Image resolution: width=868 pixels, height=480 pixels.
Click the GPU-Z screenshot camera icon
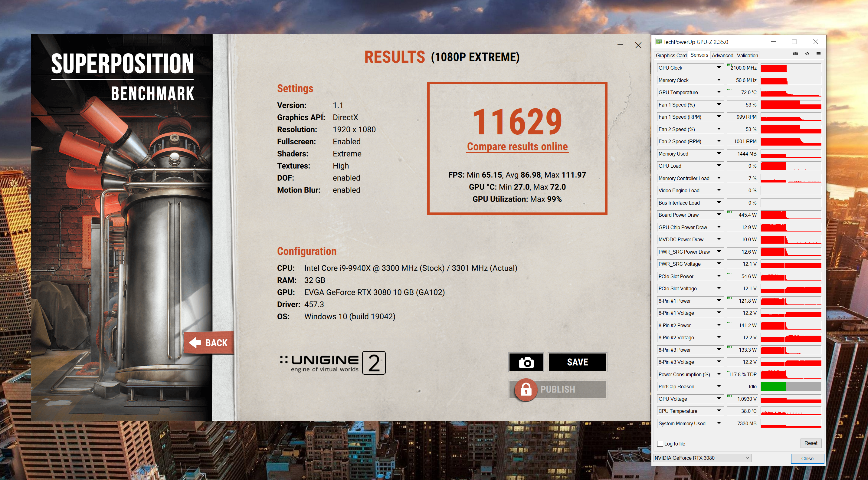point(795,54)
